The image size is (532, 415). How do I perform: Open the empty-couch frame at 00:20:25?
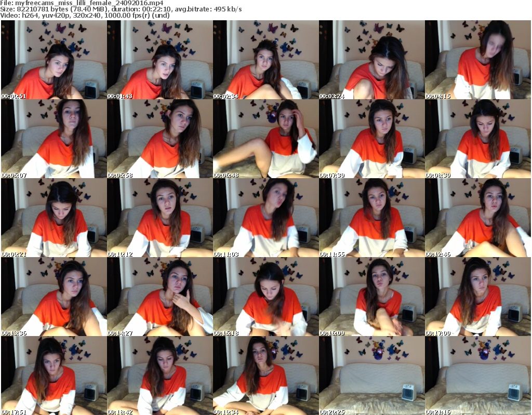pyautogui.click(x=371, y=376)
